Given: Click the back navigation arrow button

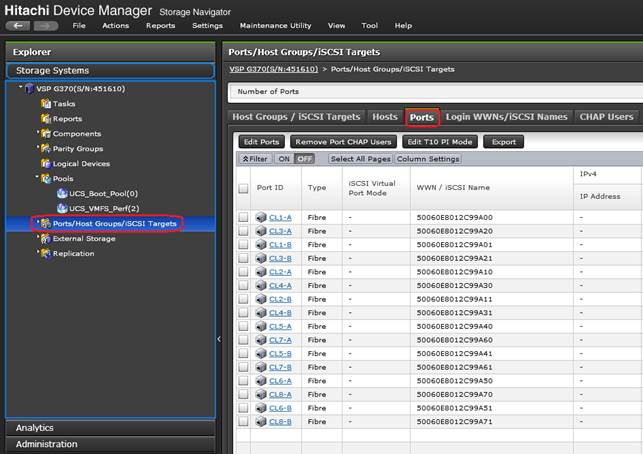Looking at the screenshot, I should (x=18, y=26).
